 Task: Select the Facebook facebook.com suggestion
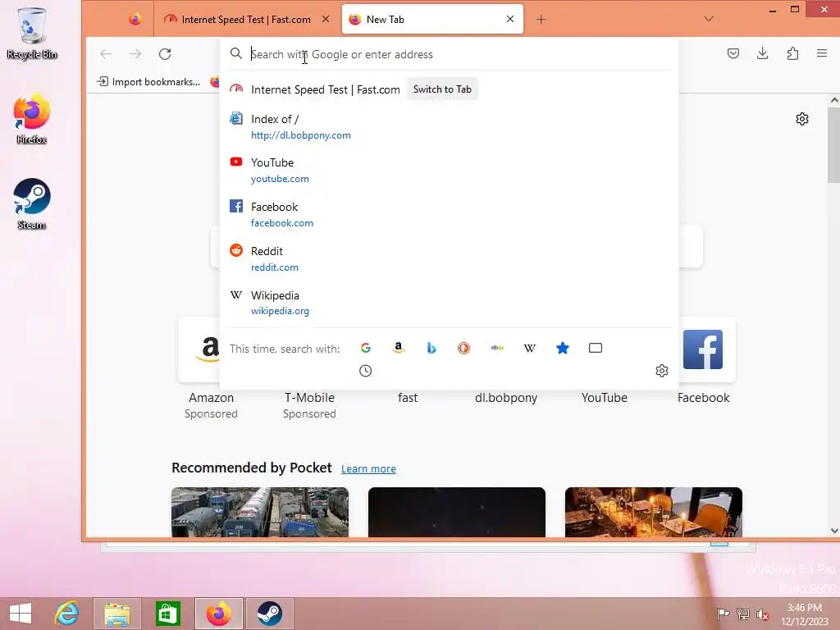point(449,214)
